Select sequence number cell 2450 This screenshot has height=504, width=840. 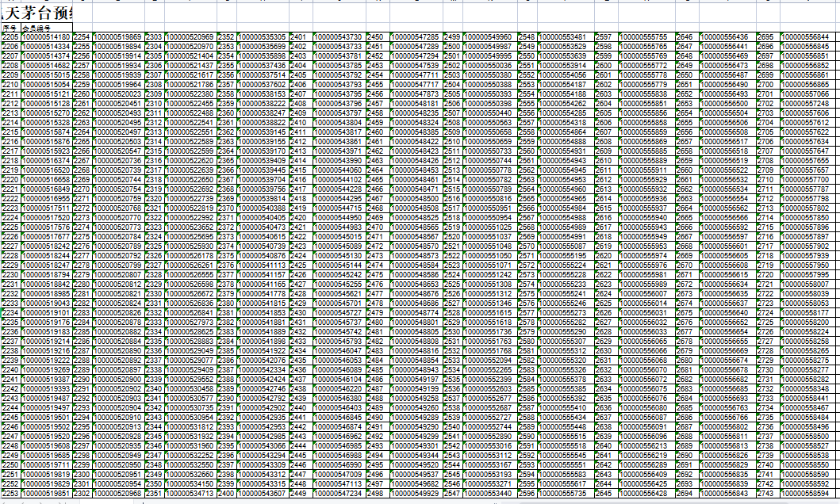tap(378, 37)
